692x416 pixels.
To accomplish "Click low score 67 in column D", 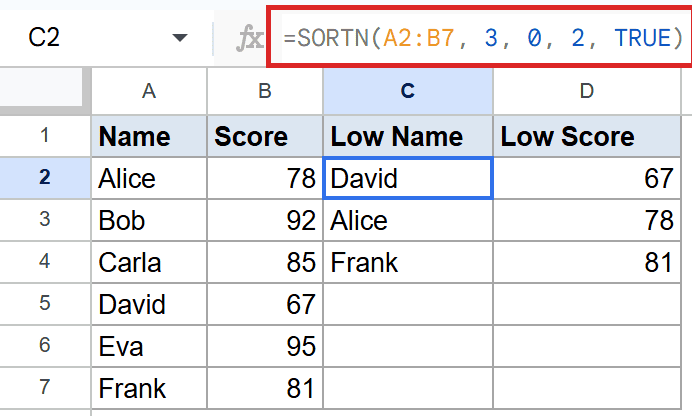I will point(587,178).
